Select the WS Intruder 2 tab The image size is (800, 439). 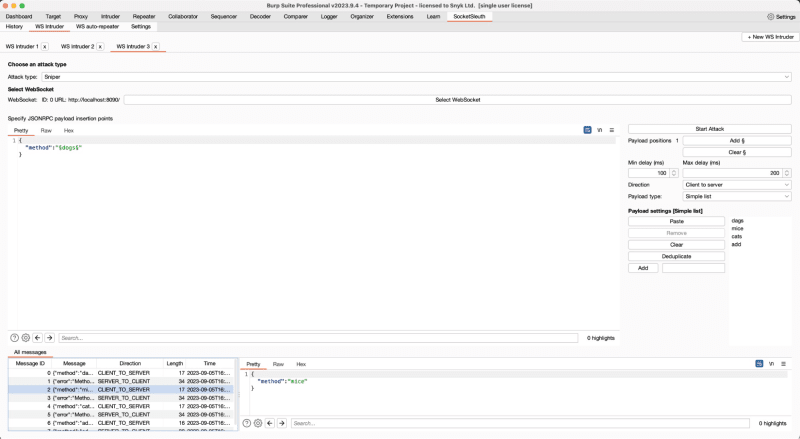coord(78,46)
